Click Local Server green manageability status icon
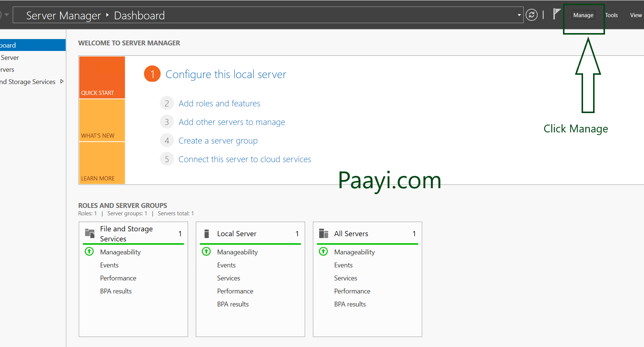Image resolution: width=644 pixels, height=347 pixels. (206, 252)
